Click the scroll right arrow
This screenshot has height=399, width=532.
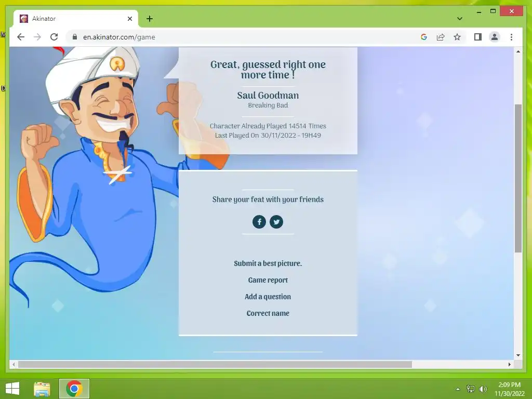pos(509,364)
